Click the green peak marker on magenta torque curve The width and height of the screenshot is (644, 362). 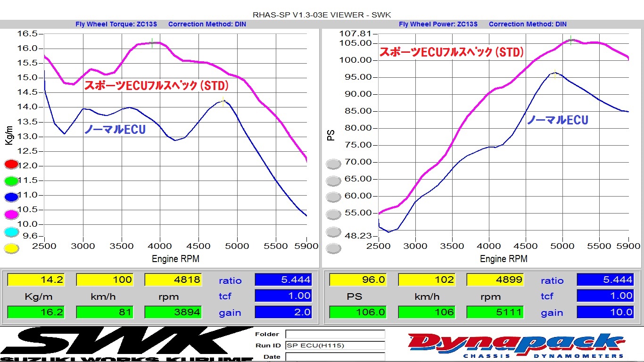(152, 43)
